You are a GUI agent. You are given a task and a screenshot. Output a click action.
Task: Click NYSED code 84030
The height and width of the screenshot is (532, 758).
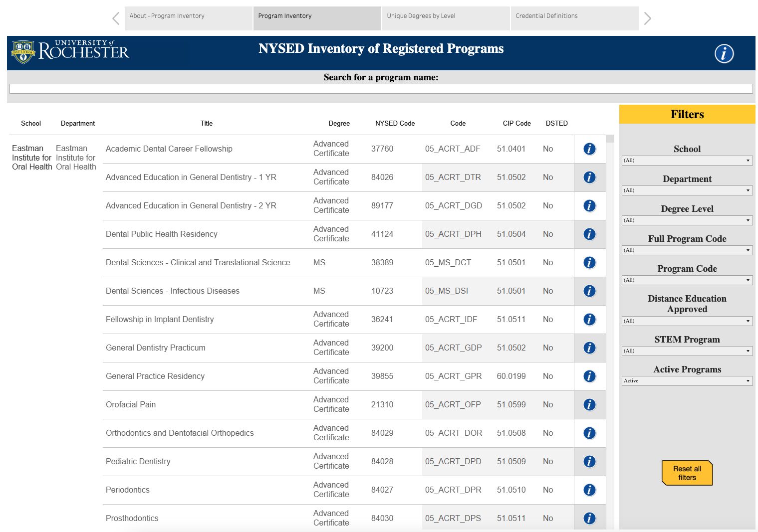click(x=382, y=518)
